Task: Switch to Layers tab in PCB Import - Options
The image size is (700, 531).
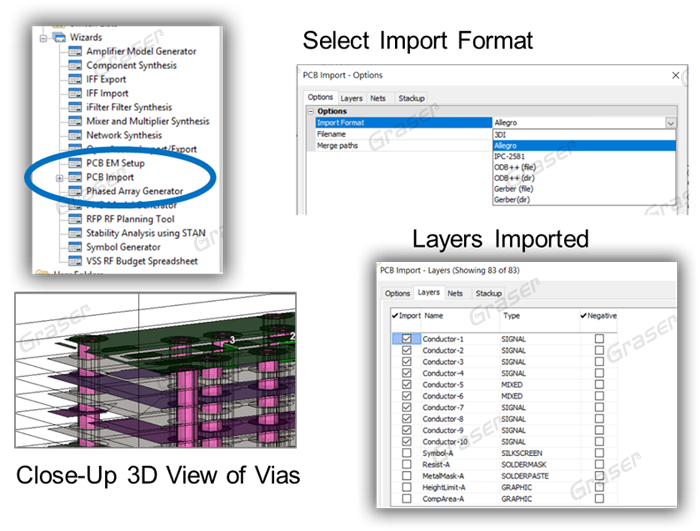Action: point(351,98)
